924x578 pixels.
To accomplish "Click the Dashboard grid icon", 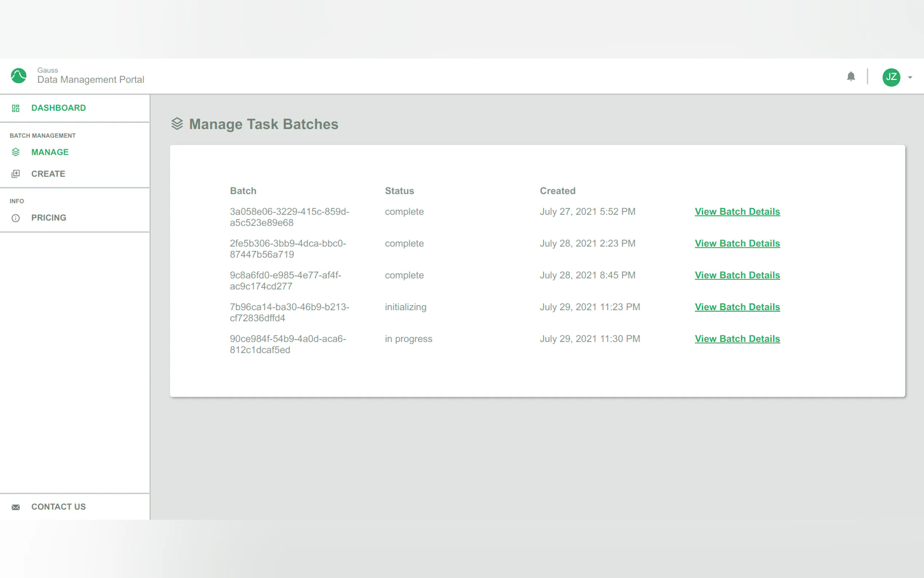I will click(16, 108).
